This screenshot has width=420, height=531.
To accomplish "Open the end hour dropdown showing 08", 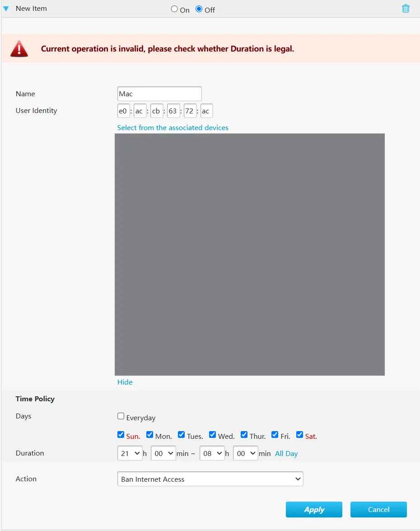I will [x=212, y=453].
